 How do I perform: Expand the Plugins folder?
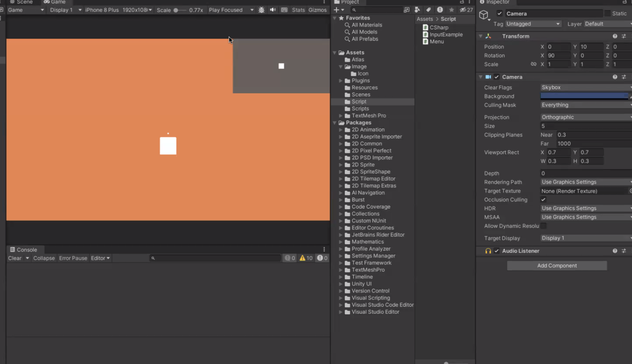[341, 81]
